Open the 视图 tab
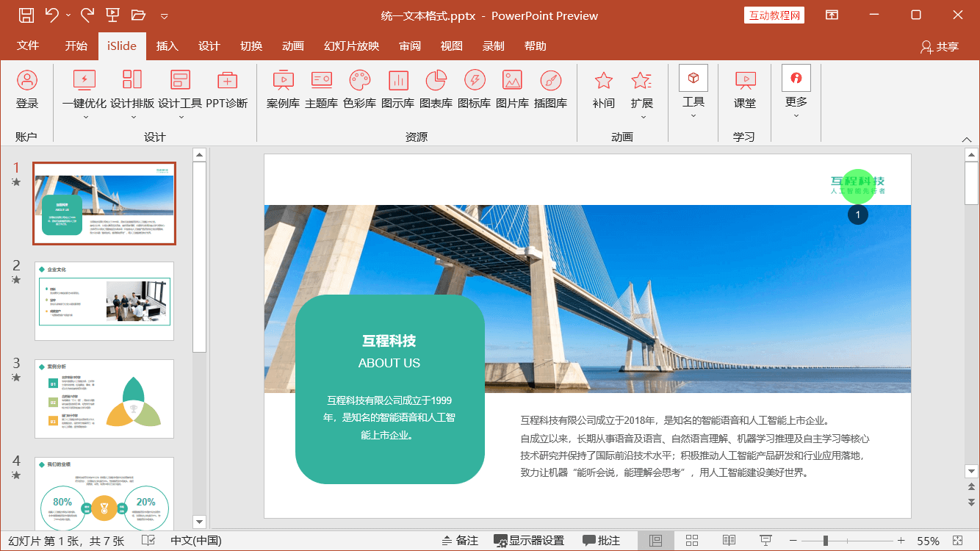 click(x=451, y=46)
